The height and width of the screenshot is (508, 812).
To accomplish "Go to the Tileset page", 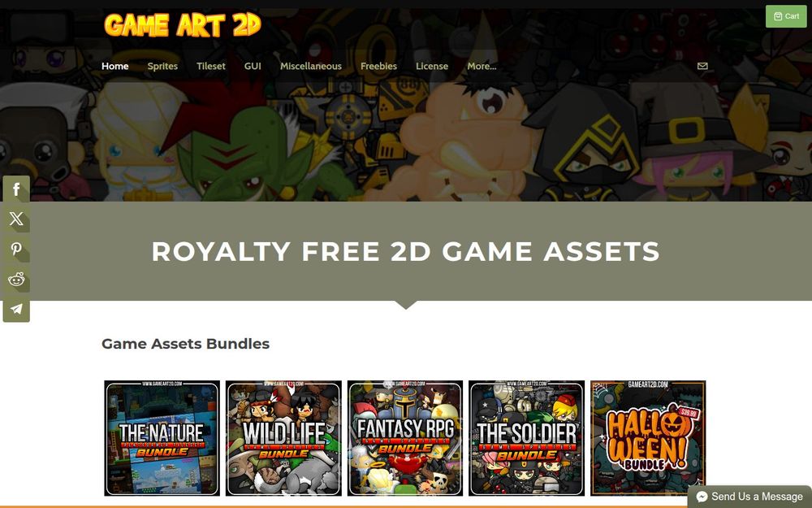I will 211,66.
